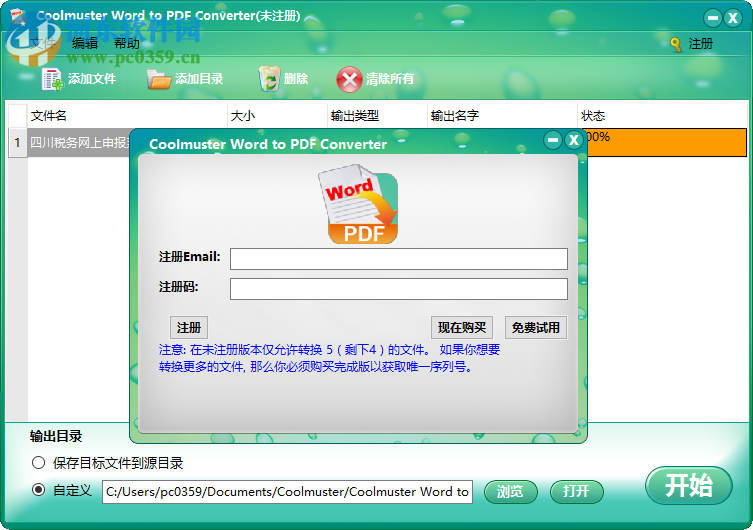Click the Add File toolbar button
The height and width of the screenshot is (530, 753).
point(79,79)
